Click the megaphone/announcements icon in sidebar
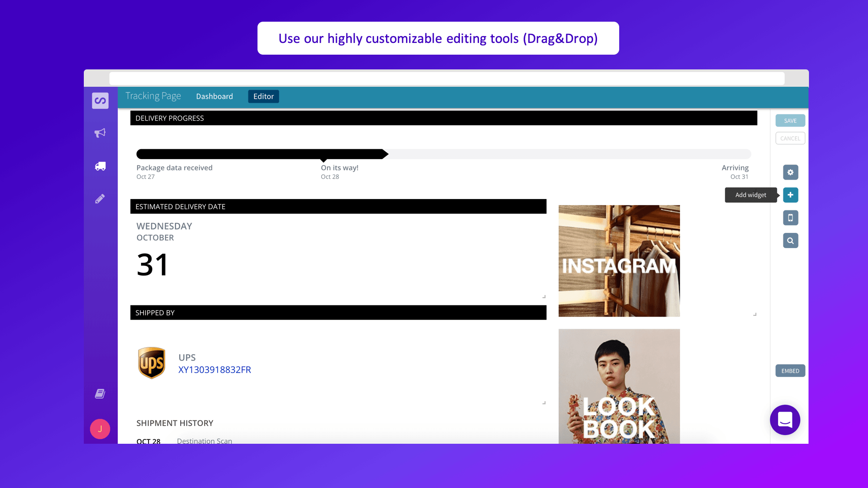Screen dimensions: 868x488 (99, 132)
